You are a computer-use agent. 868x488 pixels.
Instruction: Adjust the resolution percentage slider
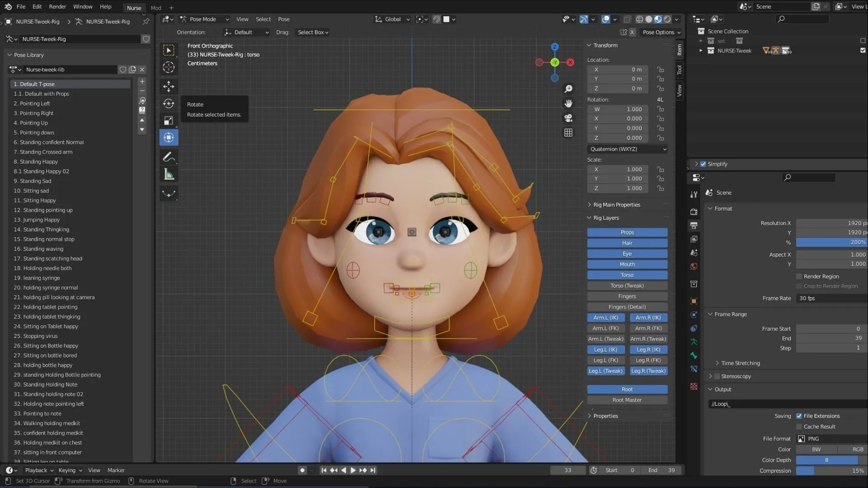pos(831,242)
